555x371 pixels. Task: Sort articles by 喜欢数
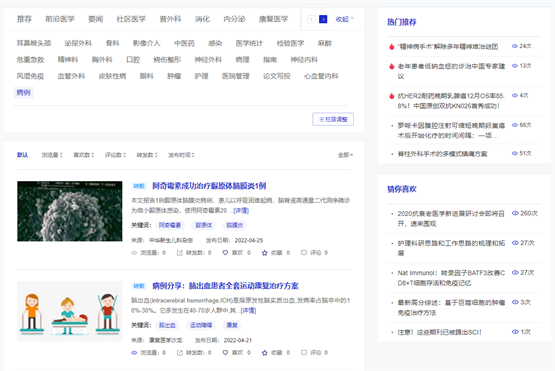(84, 155)
